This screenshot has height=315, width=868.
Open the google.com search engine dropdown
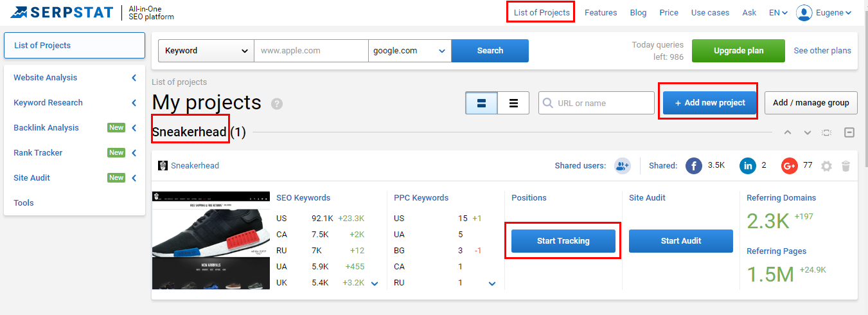click(x=410, y=51)
